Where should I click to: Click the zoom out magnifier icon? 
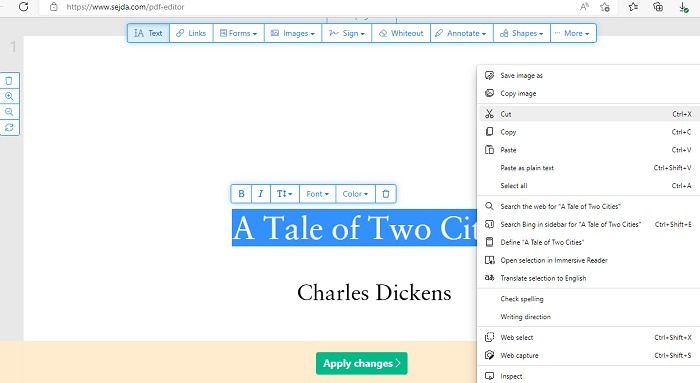9,112
